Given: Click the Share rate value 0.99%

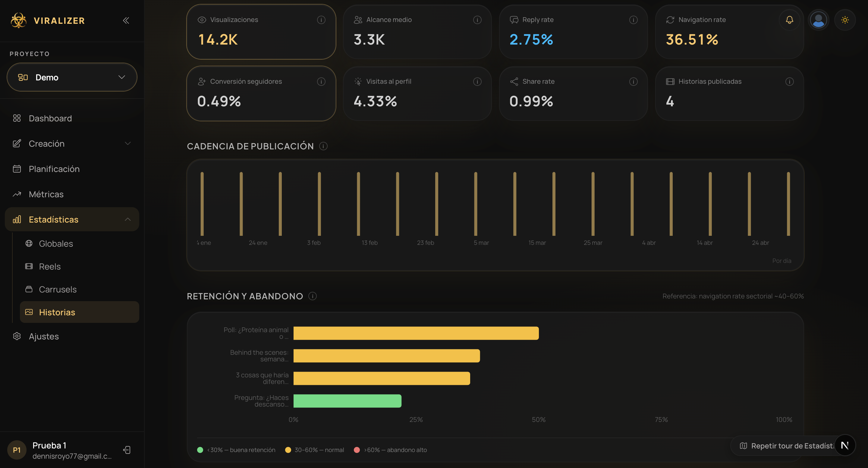Looking at the screenshot, I should pyautogui.click(x=531, y=101).
